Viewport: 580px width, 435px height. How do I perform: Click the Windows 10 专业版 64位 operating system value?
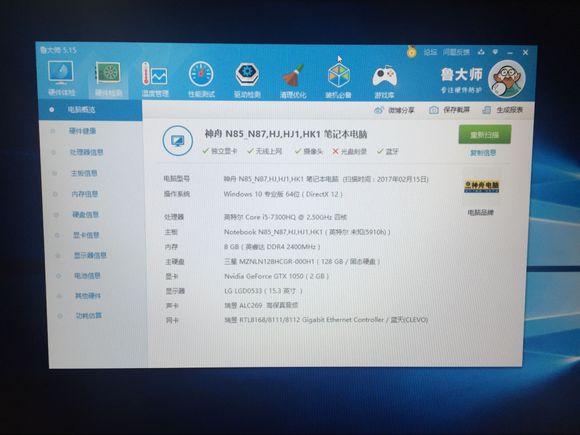click(283, 194)
